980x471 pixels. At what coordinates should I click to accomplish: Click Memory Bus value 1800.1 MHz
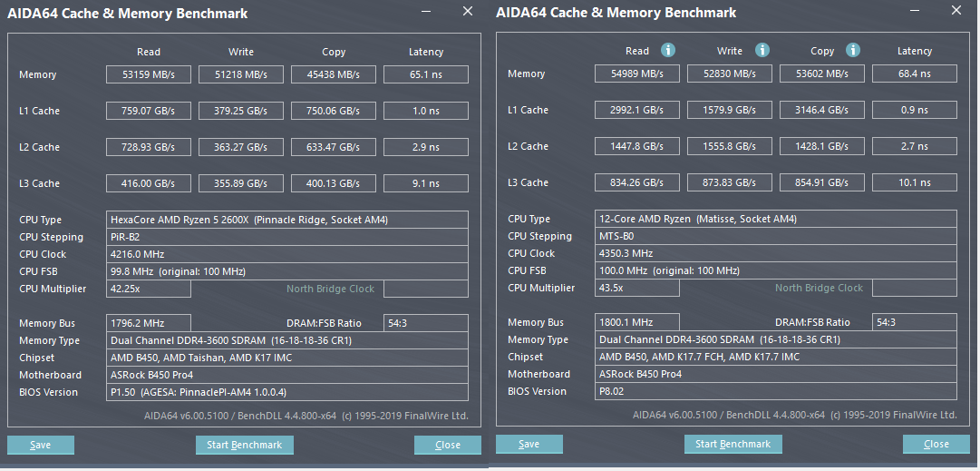[637, 322]
